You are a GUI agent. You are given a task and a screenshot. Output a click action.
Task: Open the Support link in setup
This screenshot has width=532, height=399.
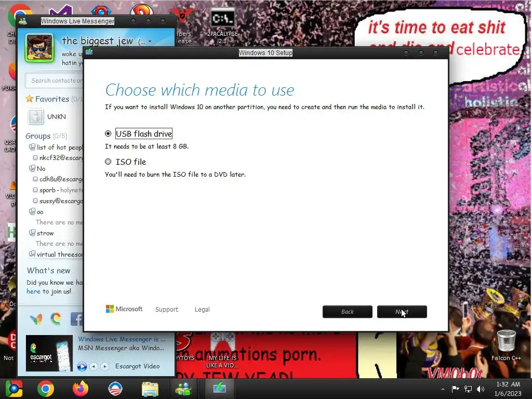[x=167, y=310]
